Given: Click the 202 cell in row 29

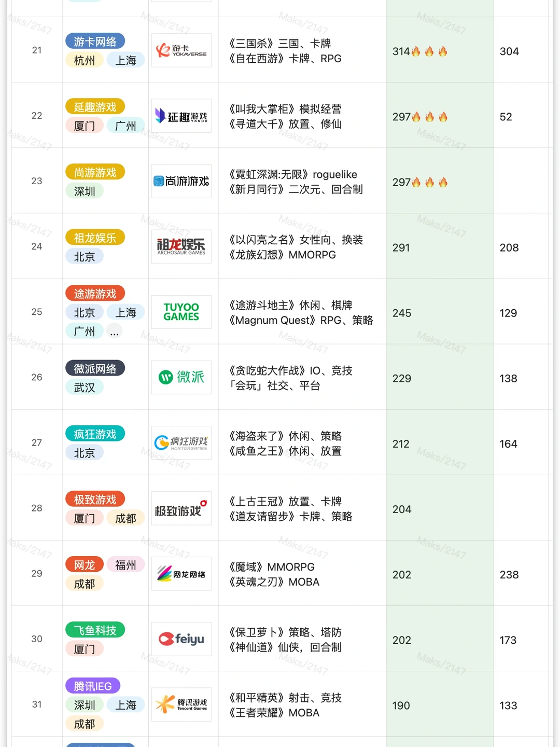Looking at the screenshot, I should pos(440,573).
